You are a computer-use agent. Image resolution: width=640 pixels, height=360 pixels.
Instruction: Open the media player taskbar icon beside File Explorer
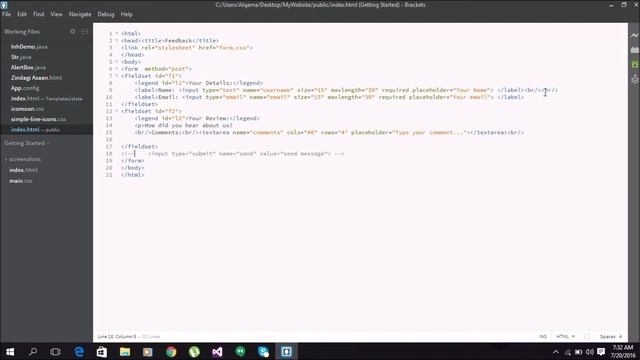click(148, 351)
